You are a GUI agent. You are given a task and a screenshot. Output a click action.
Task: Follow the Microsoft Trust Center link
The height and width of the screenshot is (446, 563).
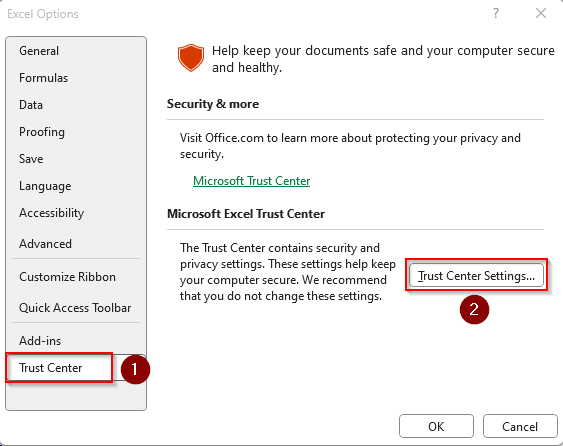tap(251, 181)
